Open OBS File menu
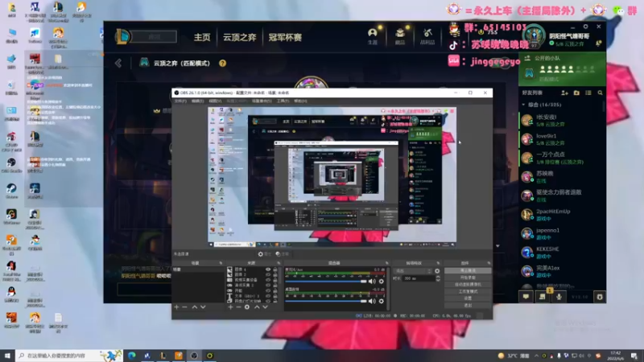Screen dimensions: 644x362 [180, 101]
